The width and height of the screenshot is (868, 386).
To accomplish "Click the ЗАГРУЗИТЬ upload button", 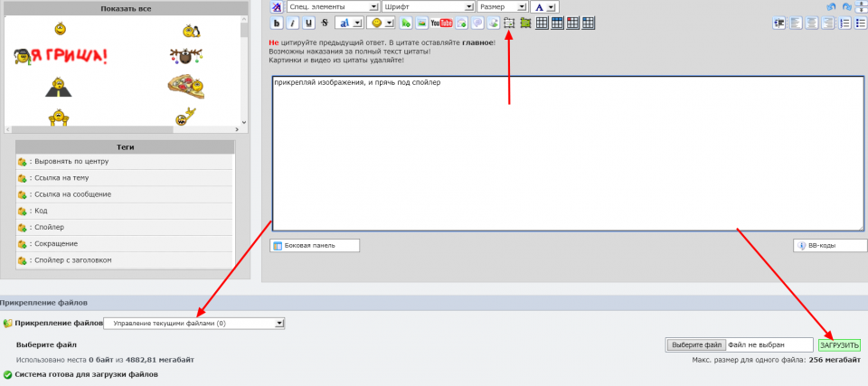I will click(x=839, y=345).
